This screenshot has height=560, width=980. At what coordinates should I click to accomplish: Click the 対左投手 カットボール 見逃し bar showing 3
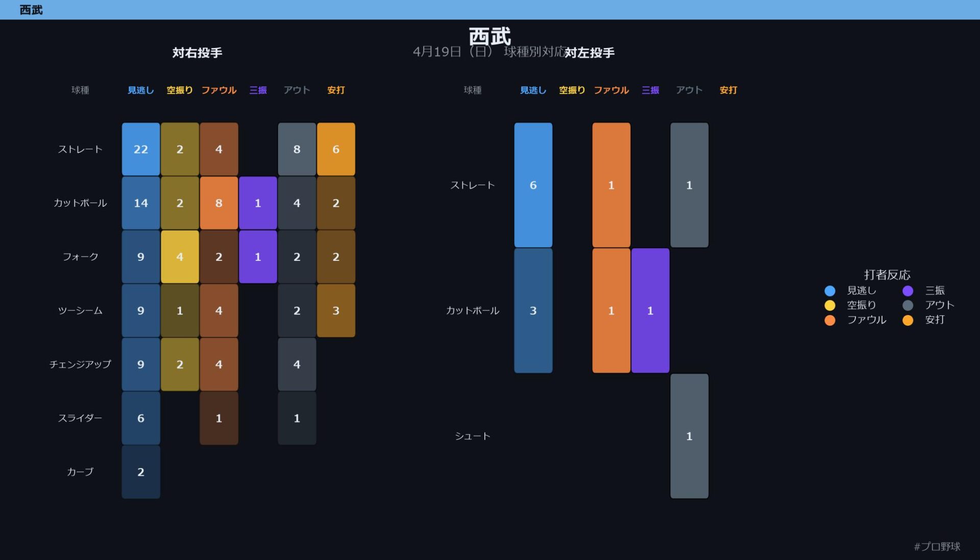533,310
